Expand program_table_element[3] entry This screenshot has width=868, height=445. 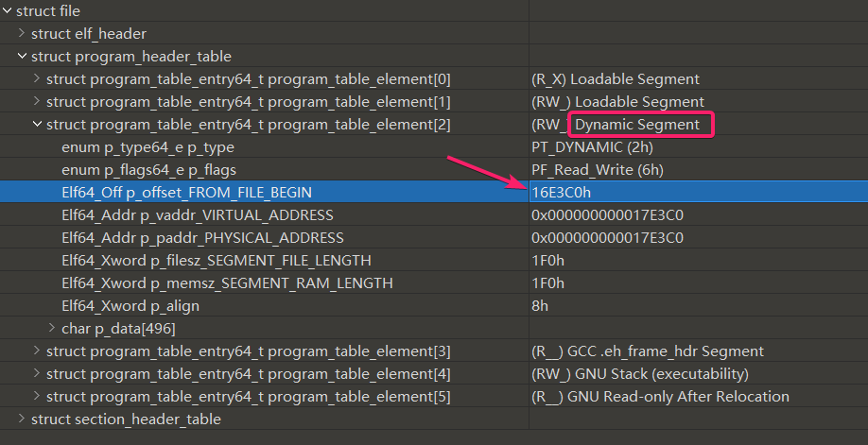coord(37,351)
